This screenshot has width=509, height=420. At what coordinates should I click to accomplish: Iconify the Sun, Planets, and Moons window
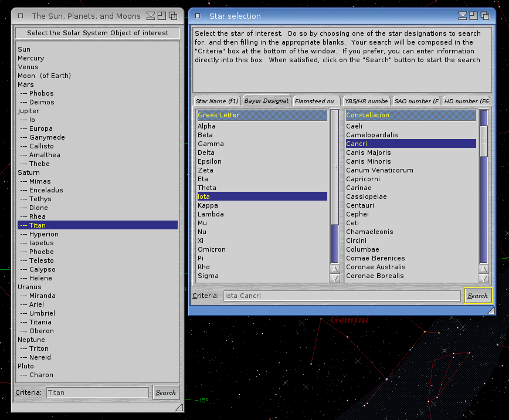[x=151, y=16]
